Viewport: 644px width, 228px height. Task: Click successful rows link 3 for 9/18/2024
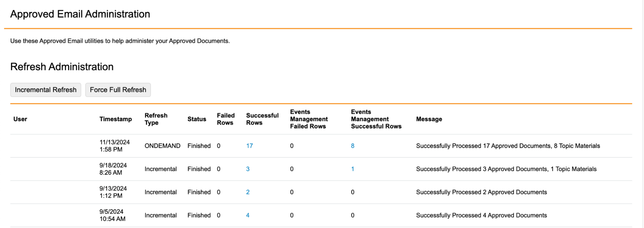247,169
